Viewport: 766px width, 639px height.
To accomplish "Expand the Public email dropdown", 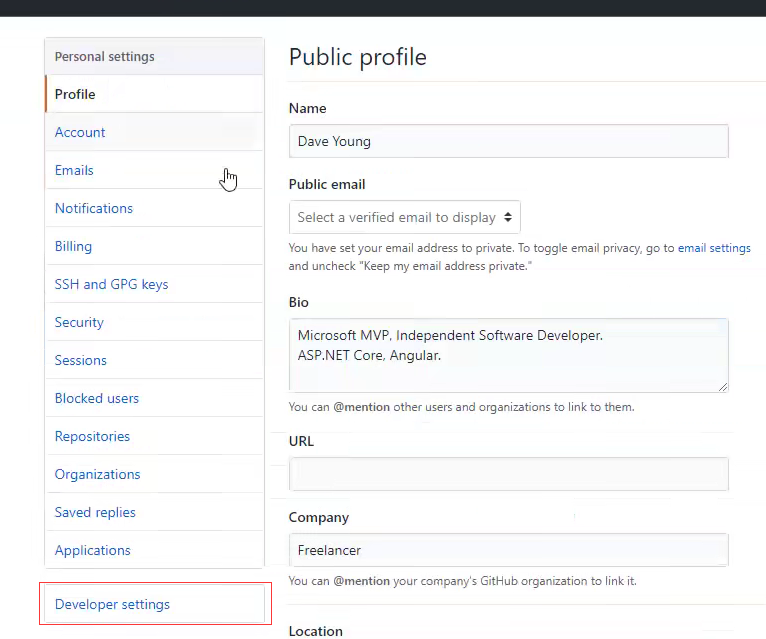I will point(405,217).
